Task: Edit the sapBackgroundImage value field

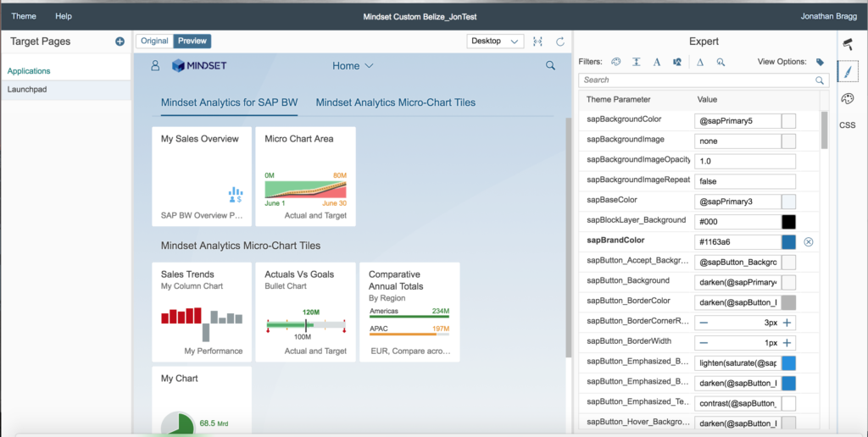Action: (738, 141)
